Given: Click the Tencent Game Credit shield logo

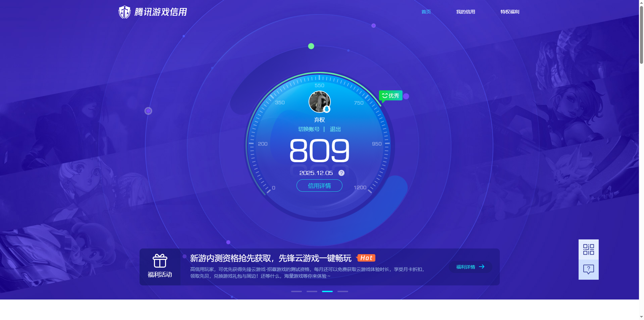Looking at the screenshot, I should point(124,12).
